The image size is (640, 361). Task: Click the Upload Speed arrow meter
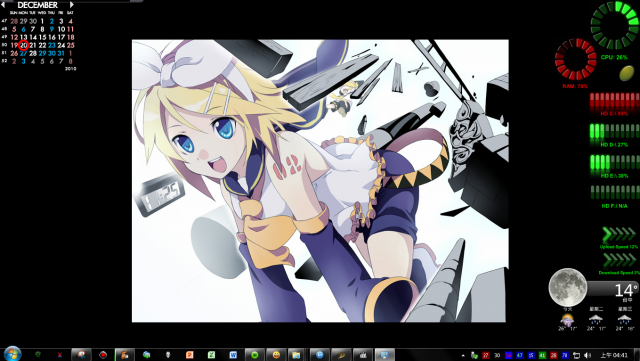(619, 234)
